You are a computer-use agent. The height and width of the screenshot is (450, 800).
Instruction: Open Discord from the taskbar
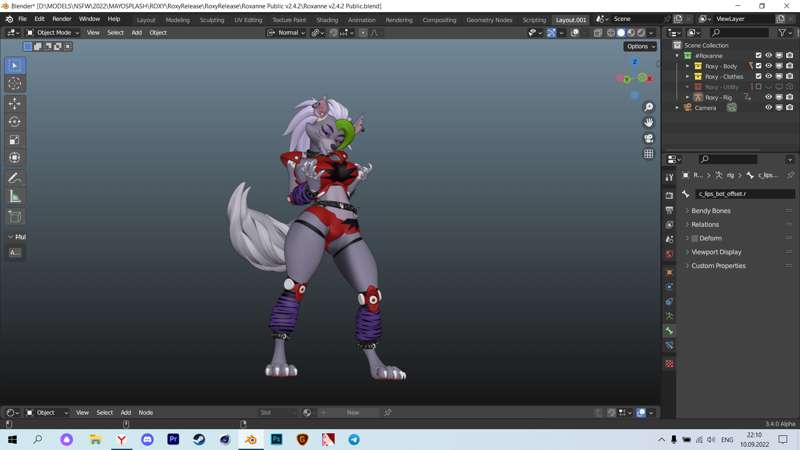click(x=147, y=439)
